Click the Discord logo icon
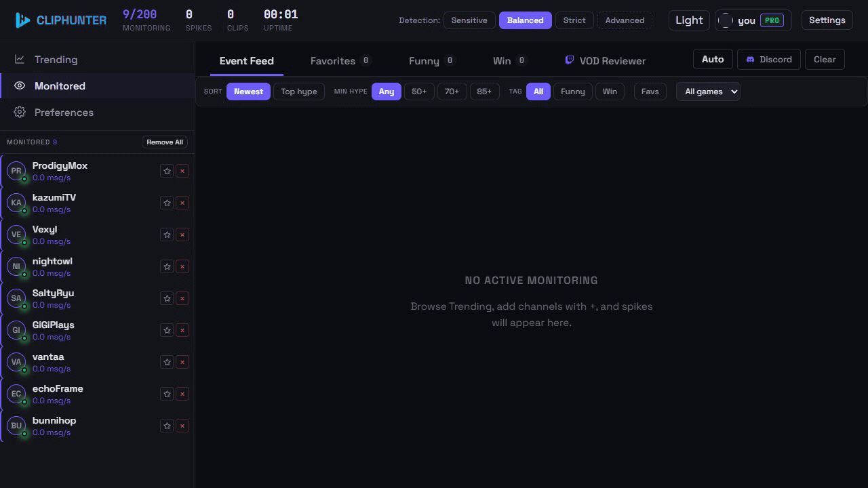The image size is (868, 488). 750,60
